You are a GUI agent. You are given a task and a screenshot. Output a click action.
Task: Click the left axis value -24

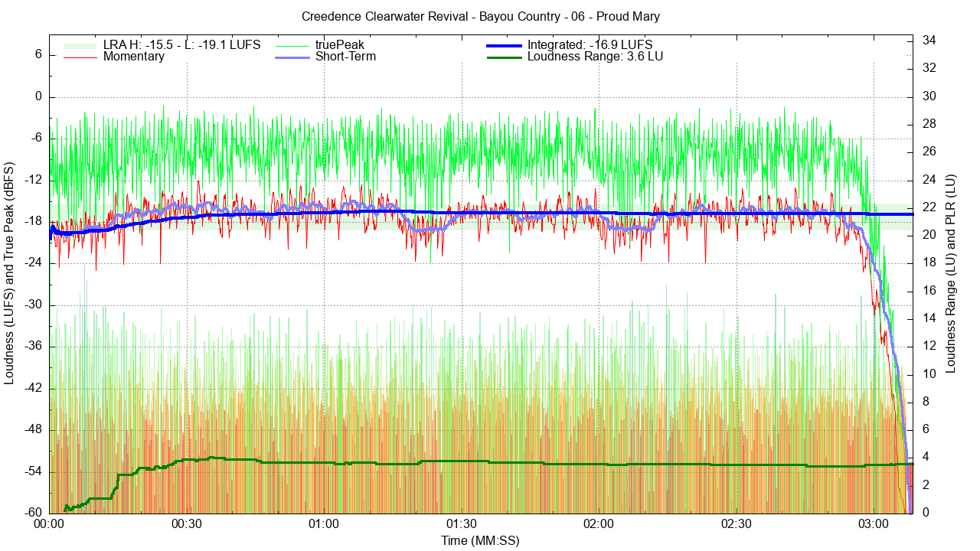[x=34, y=263]
